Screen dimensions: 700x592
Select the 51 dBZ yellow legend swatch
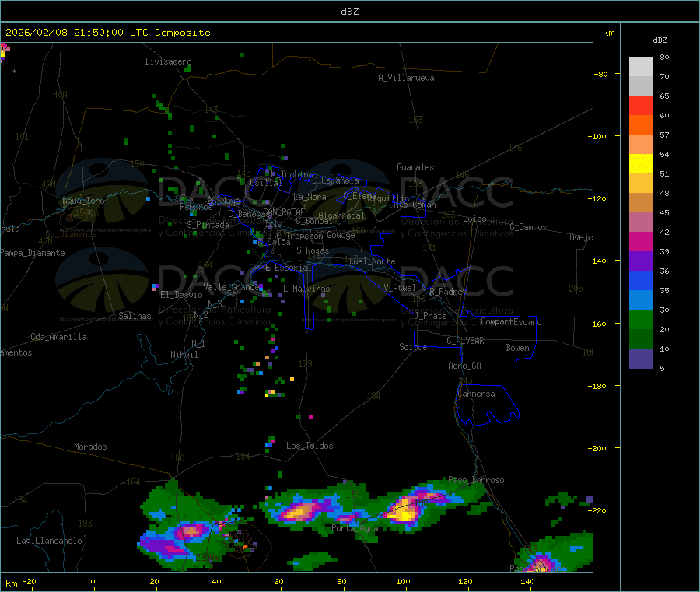[641, 164]
